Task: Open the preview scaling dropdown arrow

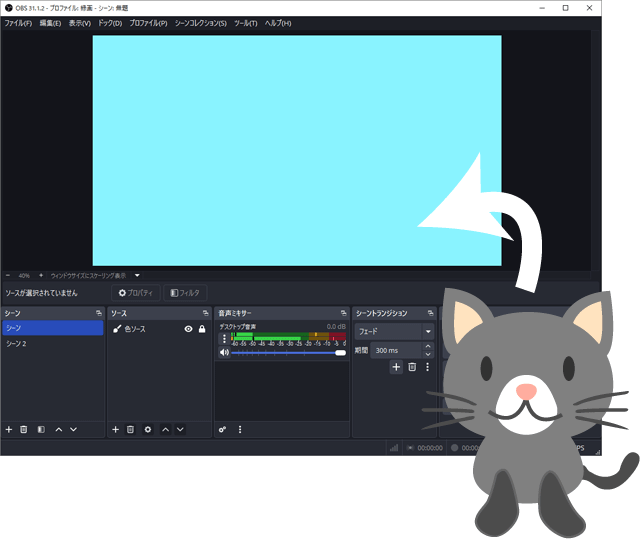Action: 137,275
